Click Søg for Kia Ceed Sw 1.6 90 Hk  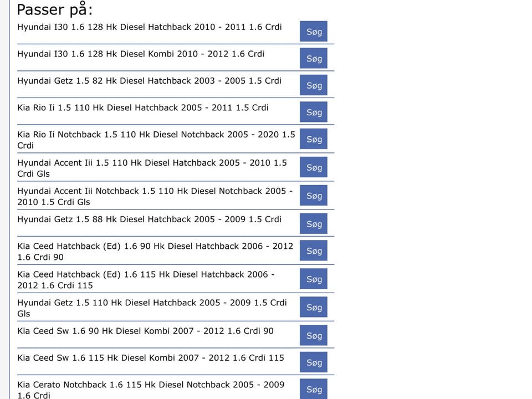tap(314, 335)
